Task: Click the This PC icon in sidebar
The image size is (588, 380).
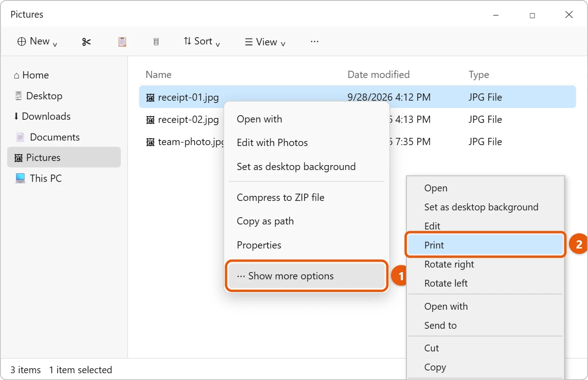Action: (20, 178)
